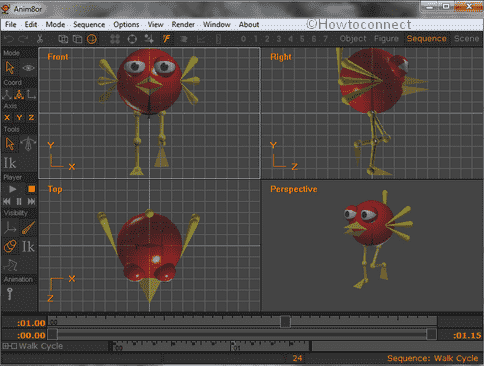This screenshot has height=366, width=484.
Task: Click the range end handle near :01.15
Action: click(431, 334)
